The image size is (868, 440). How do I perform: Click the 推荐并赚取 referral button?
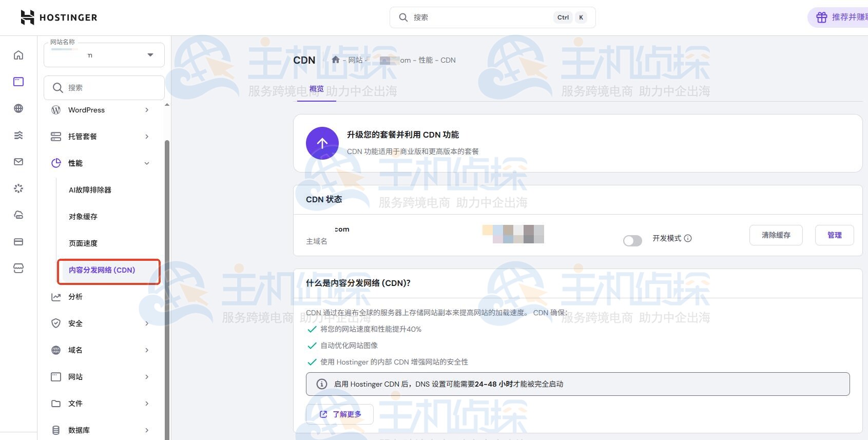click(838, 17)
